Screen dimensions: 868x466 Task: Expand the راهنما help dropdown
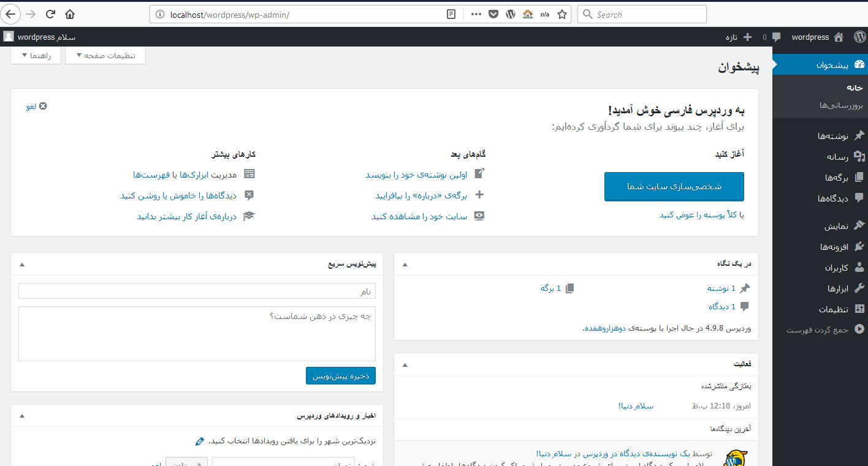[36, 56]
